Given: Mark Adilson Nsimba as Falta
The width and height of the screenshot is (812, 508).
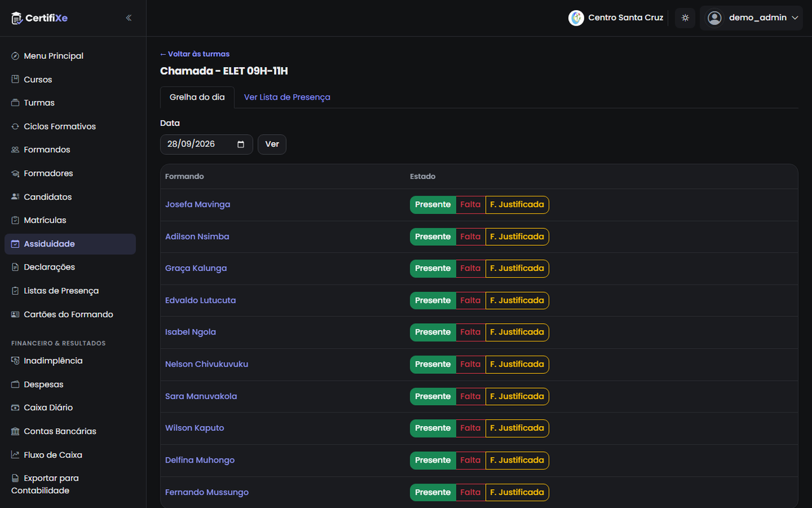Looking at the screenshot, I should pos(470,236).
